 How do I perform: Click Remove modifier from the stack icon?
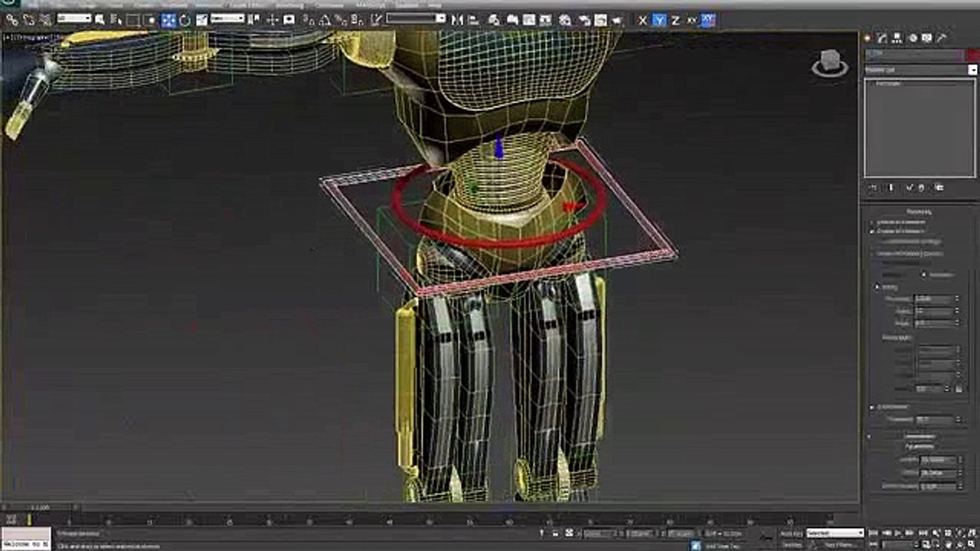tap(921, 187)
